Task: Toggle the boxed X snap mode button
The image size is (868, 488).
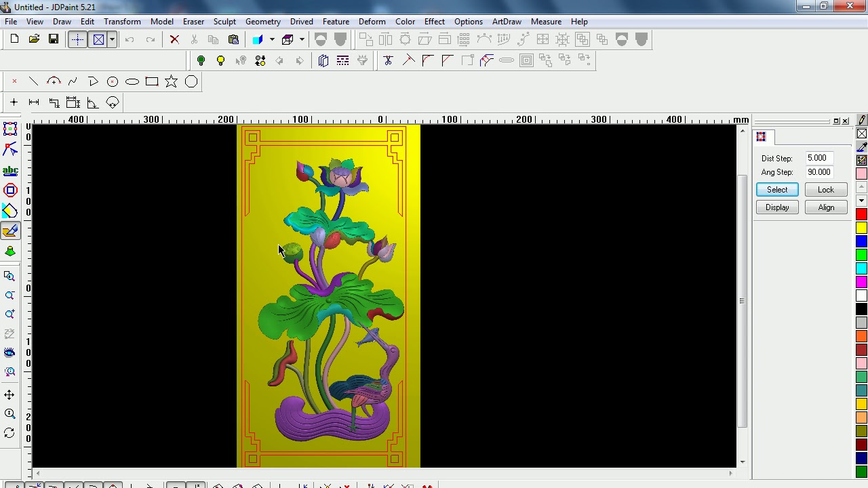Action: pyautogui.click(x=98, y=39)
